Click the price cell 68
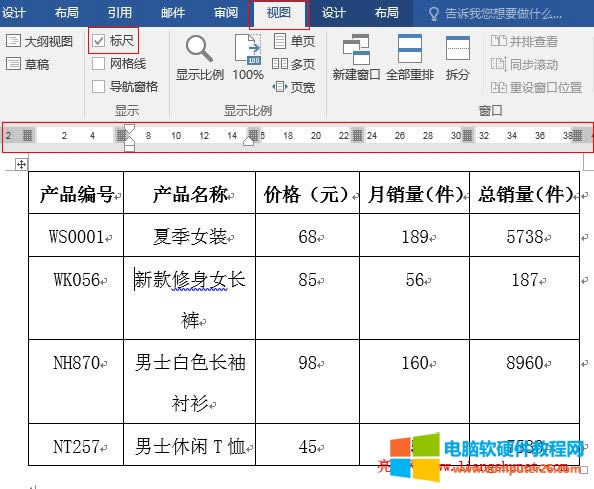 click(307, 235)
